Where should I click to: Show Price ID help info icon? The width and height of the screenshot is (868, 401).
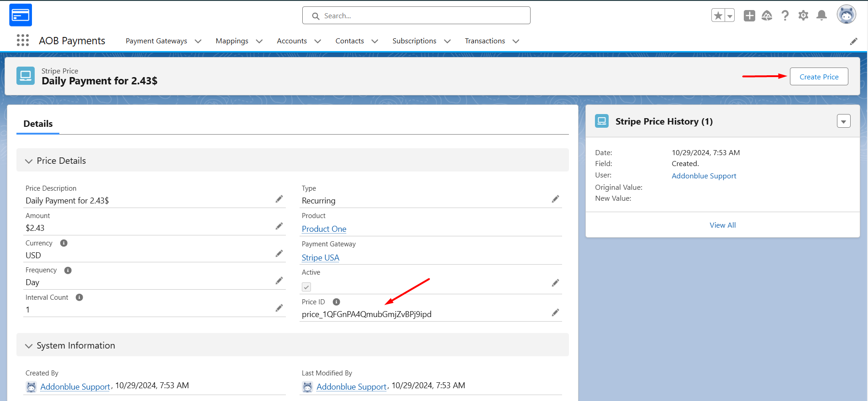pyautogui.click(x=337, y=302)
